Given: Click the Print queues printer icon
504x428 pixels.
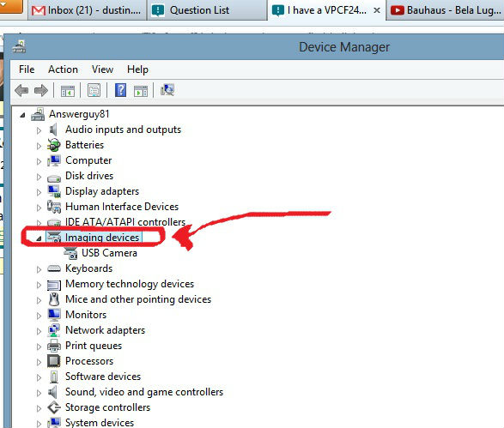Looking at the screenshot, I should pos(54,346).
